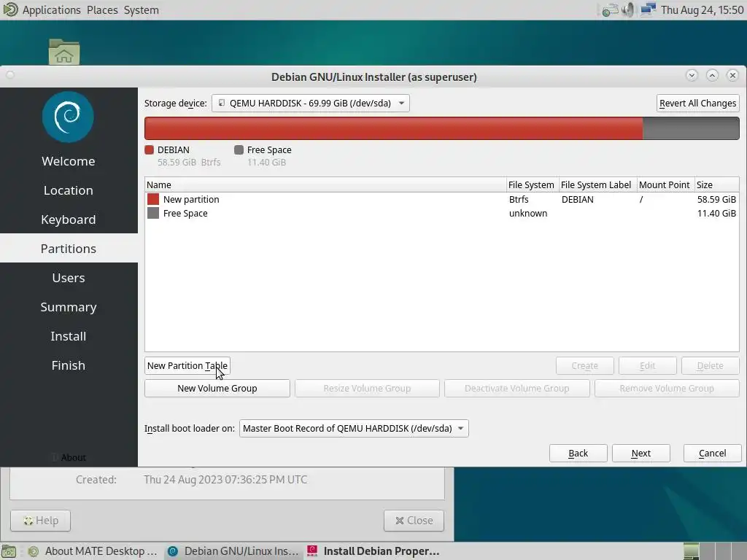This screenshot has width=747, height=560.
Task: Select the Users step in sidebar
Action: coord(69,278)
